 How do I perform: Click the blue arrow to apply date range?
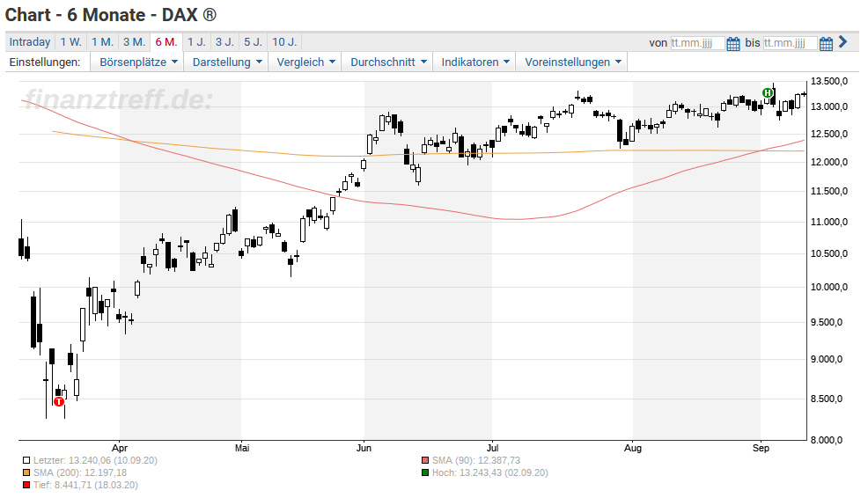pos(843,41)
